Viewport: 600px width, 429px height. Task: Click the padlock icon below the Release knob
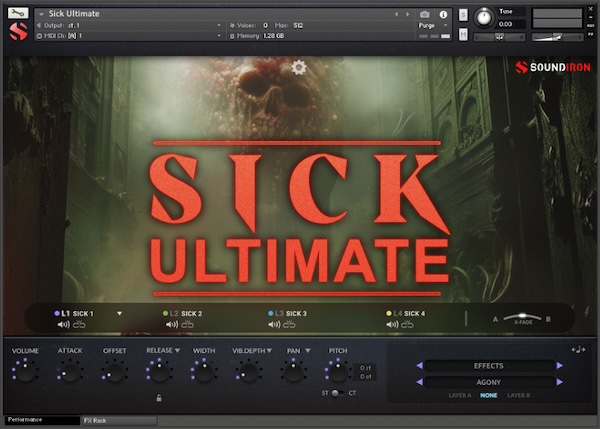pos(159,398)
